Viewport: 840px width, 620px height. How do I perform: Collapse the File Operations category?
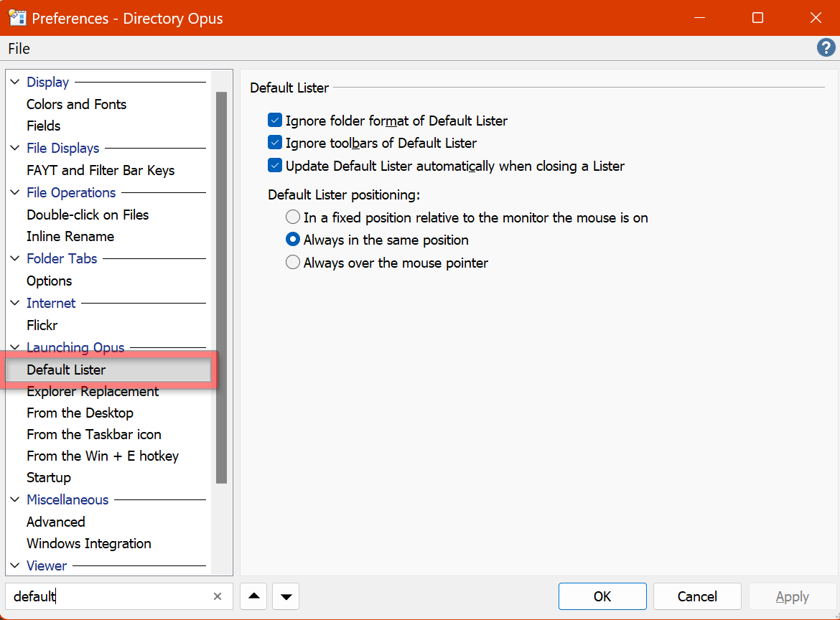[15, 192]
